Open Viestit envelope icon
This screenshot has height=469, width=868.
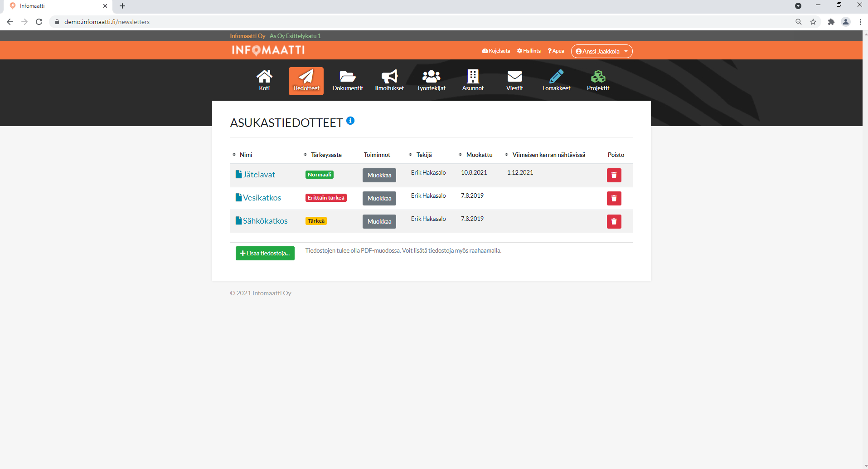(514, 81)
